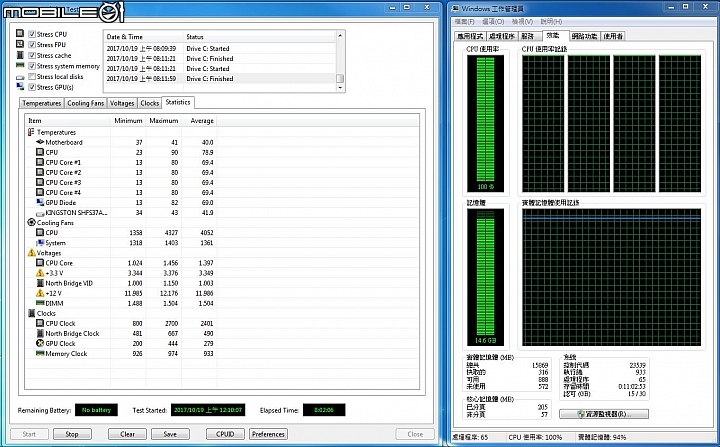Screen dimensions: 720x447
Task: Click the CPU usage 100 % meter
Action: [x=485, y=123]
